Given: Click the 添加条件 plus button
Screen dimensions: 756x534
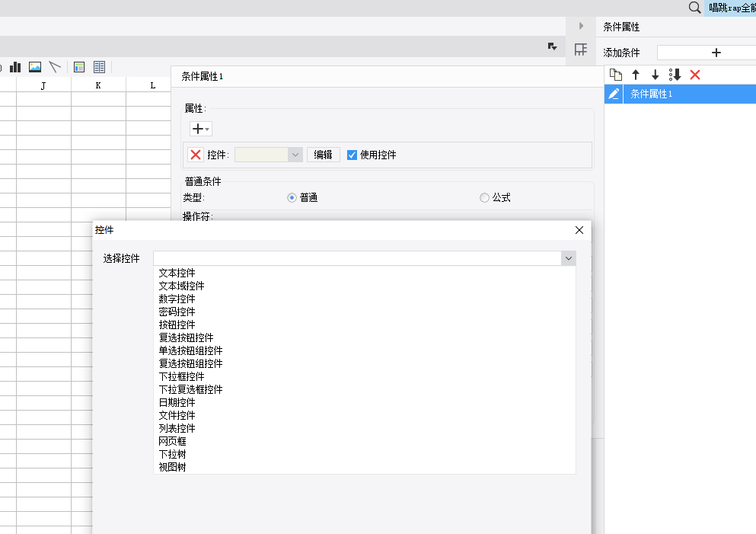Looking at the screenshot, I should pos(715,53).
